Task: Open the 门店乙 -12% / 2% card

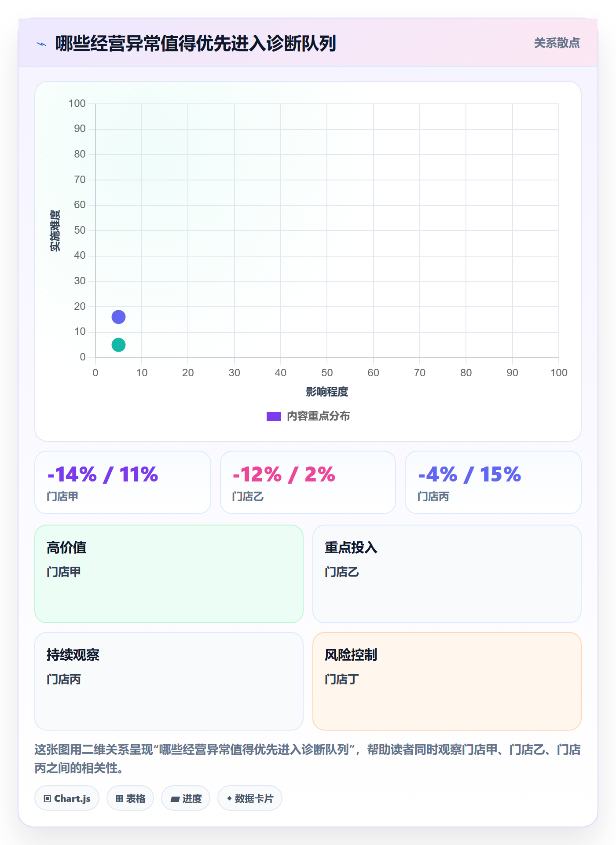Action: 308,482
